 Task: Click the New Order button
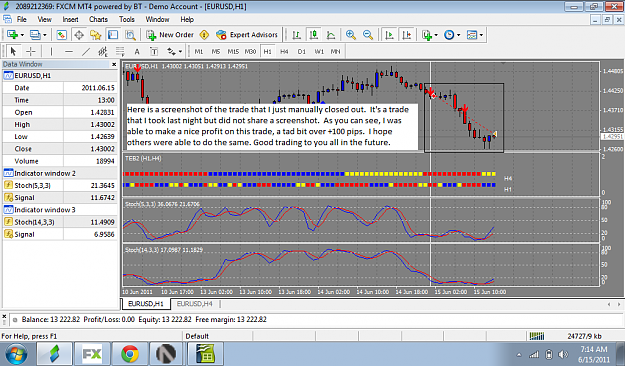[170, 35]
